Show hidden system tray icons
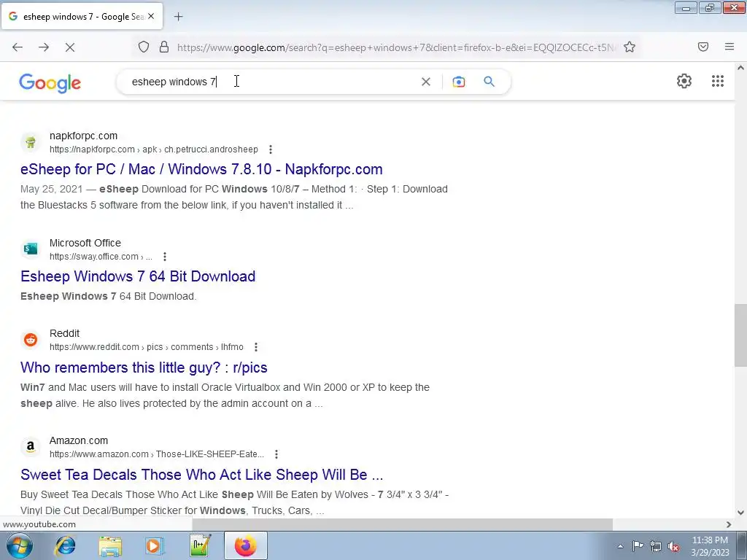747x560 pixels. tap(620, 547)
